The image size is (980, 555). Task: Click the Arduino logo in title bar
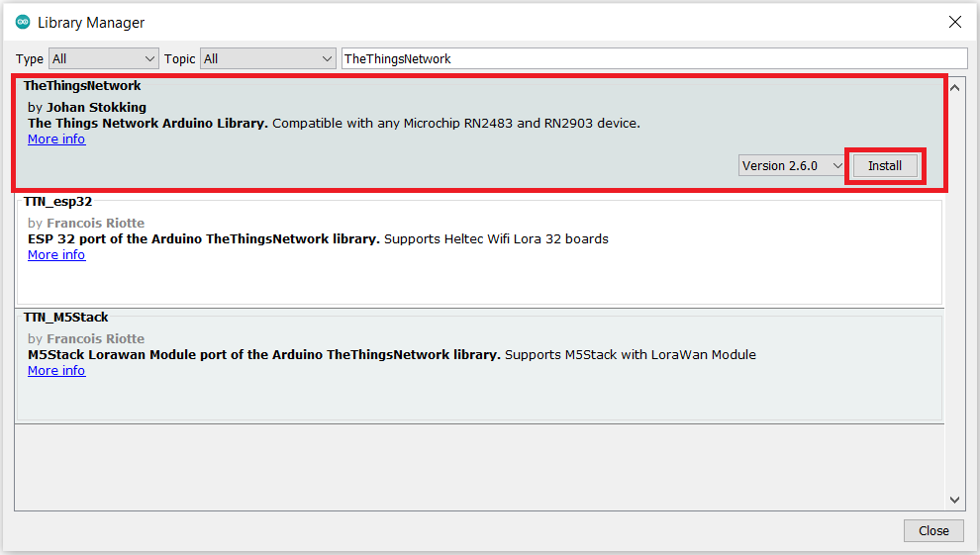[23, 22]
